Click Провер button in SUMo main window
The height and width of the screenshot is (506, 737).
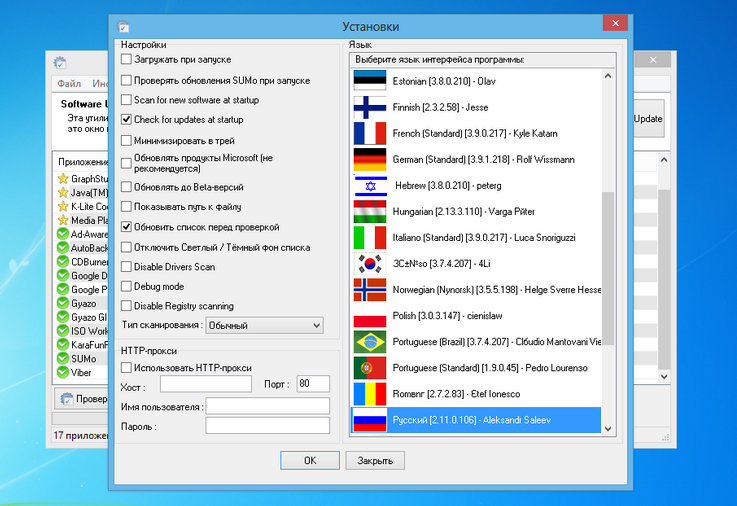tap(82, 399)
